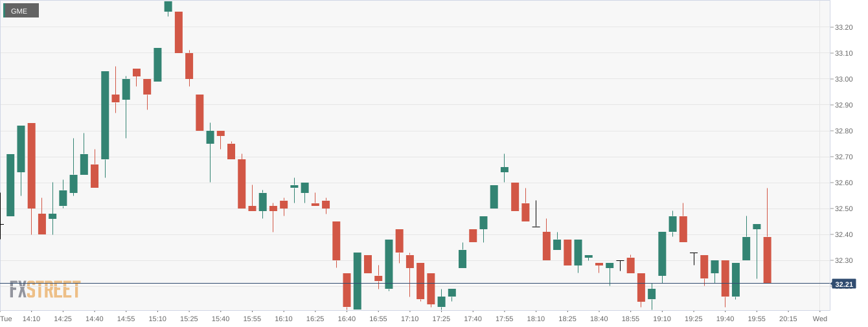Click the 32.80 price axis label
The width and height of the screenshot is (868, 327).
(843, 131)
